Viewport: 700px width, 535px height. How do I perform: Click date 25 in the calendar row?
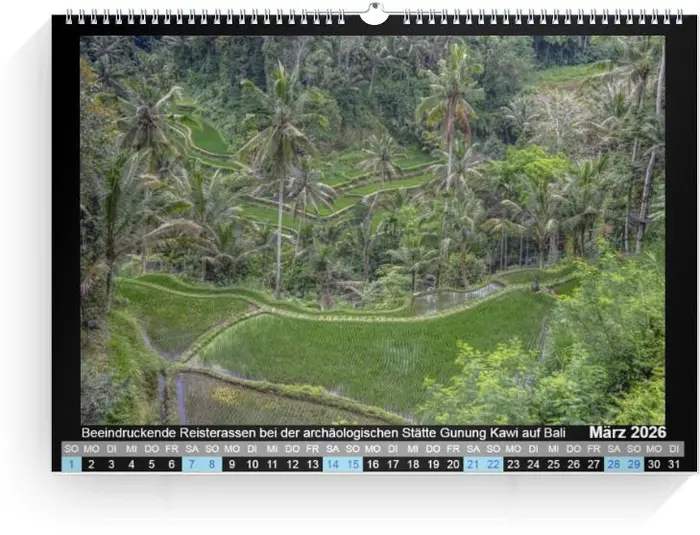click(554, 464)
